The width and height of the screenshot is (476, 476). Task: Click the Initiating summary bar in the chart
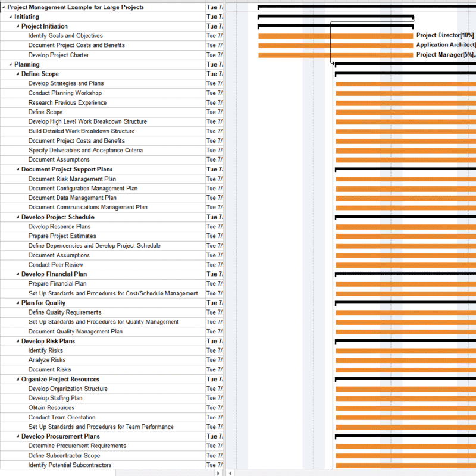click(336, 17)
